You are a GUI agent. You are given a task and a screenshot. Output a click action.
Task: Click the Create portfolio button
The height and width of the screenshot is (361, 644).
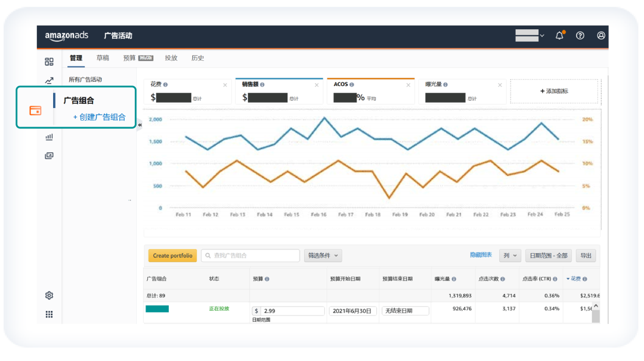coord(172,255)
